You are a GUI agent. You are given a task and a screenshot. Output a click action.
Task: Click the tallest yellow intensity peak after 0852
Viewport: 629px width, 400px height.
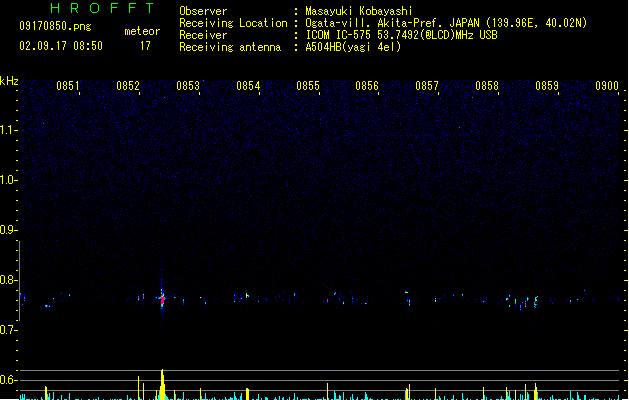coord(162,384)
